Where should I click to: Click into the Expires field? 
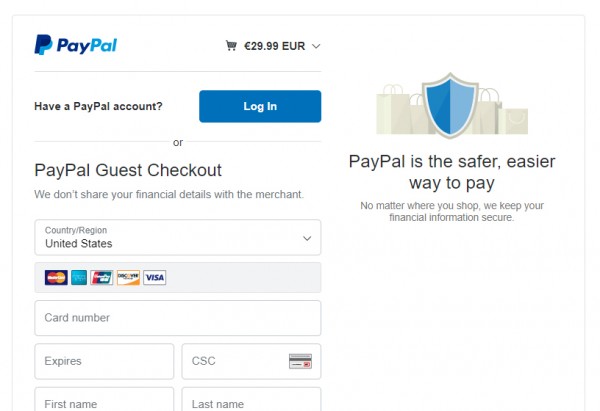pos(104,361)
